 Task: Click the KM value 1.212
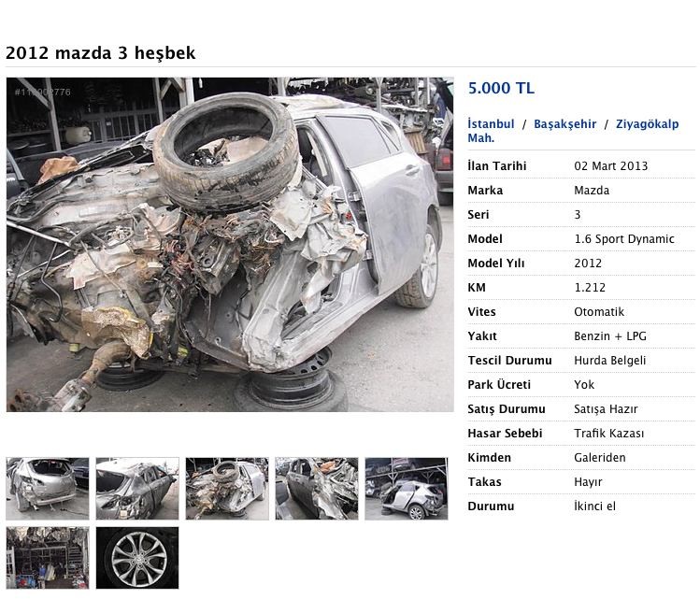click(590, 288)
